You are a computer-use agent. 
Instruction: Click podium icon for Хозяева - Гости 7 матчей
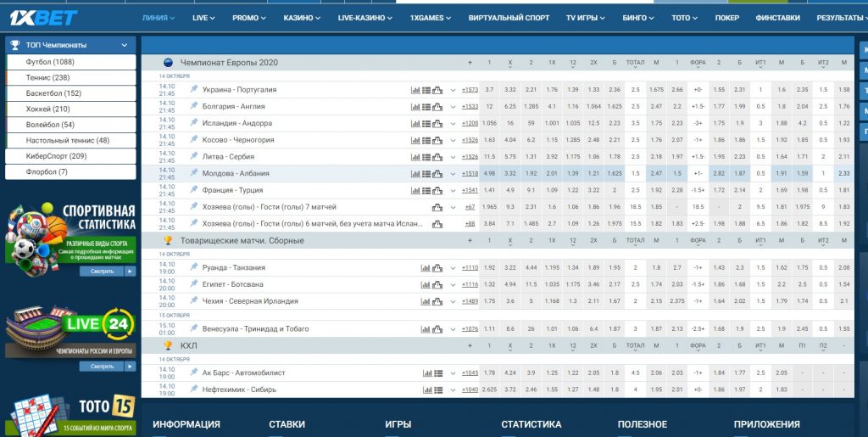point(437,208)
